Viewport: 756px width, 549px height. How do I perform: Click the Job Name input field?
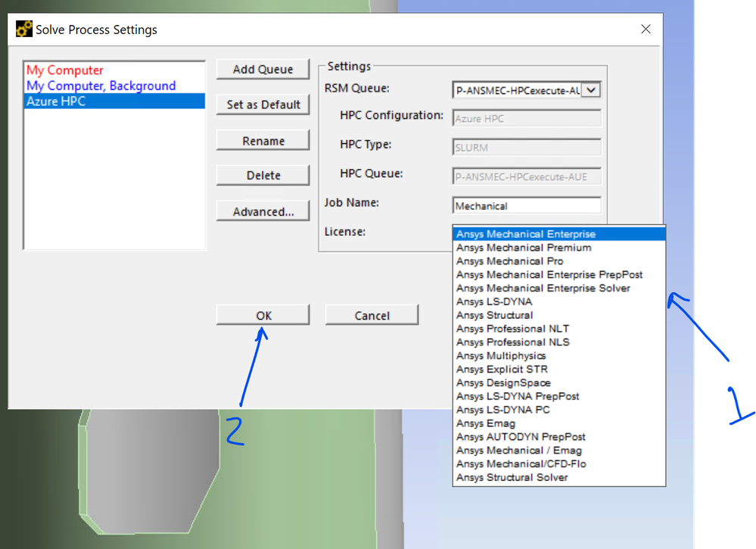point(527,206)
